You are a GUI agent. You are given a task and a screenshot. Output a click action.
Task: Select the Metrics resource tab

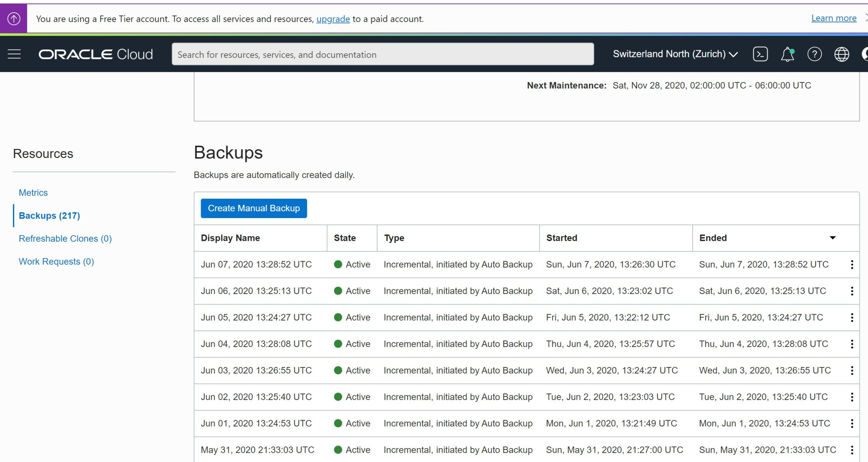click(x=33, y=193)
